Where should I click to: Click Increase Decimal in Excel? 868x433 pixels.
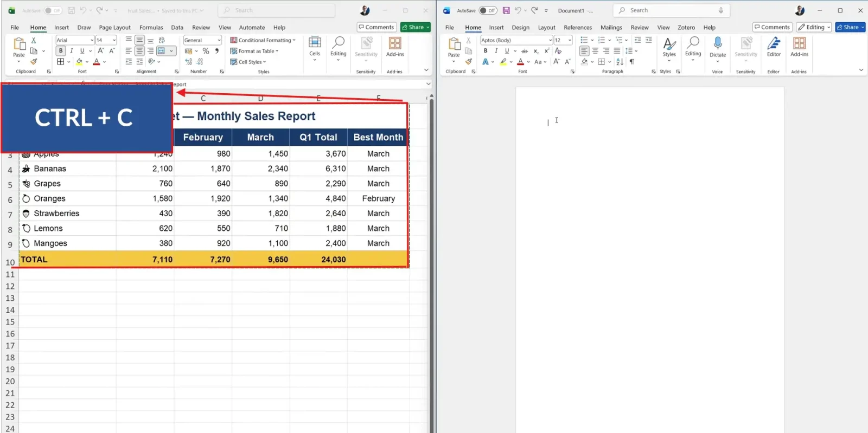pos(189,62)
